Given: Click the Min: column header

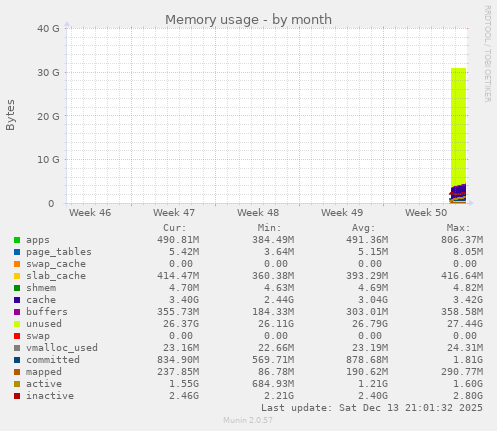Looking at the screenshot, I should point(269,228).
